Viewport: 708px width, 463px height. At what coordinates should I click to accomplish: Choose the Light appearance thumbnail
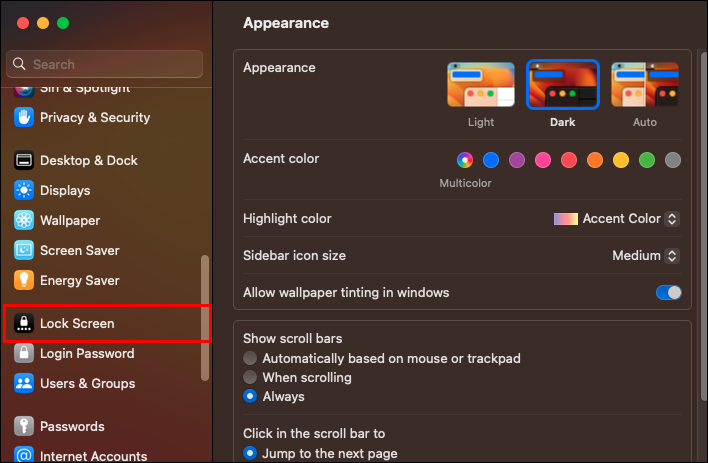point(481,85)
